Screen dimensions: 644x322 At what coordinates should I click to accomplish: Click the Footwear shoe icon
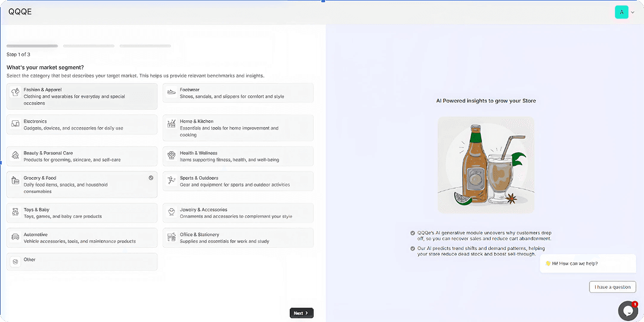click(x=171, y=92)
